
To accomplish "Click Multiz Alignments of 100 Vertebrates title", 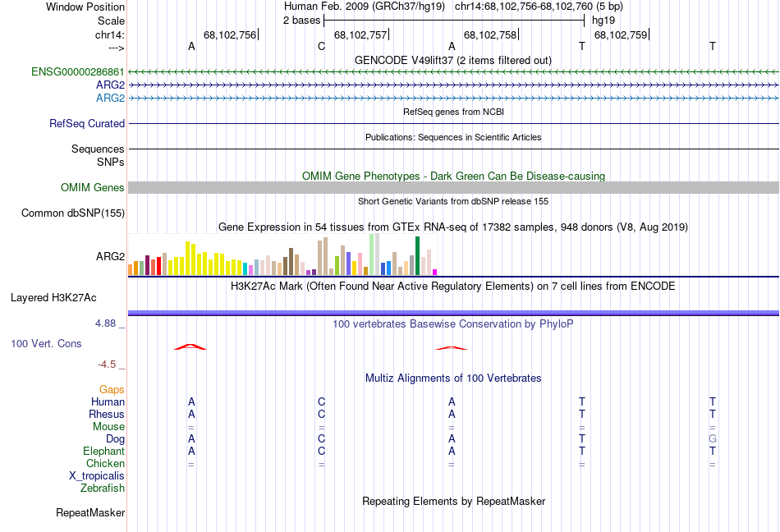I will click(453, 378).
